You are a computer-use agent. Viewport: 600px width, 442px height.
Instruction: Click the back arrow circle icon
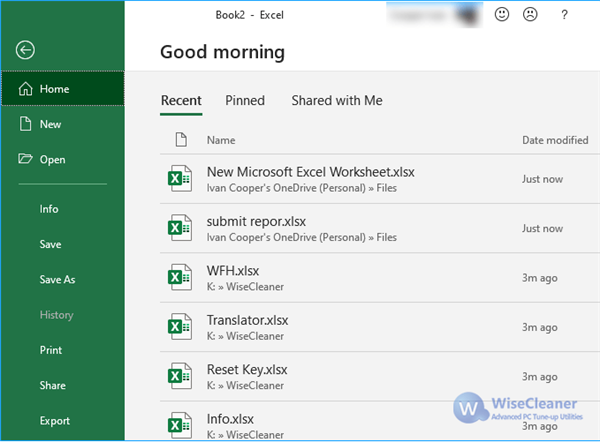pos(26,50)
